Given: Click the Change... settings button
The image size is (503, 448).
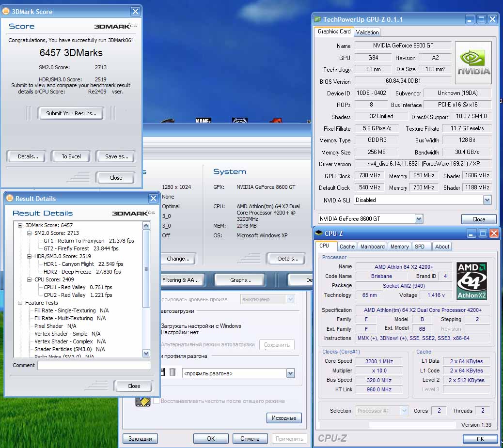Looking at the screenshot, I should [x=178, y=259].
